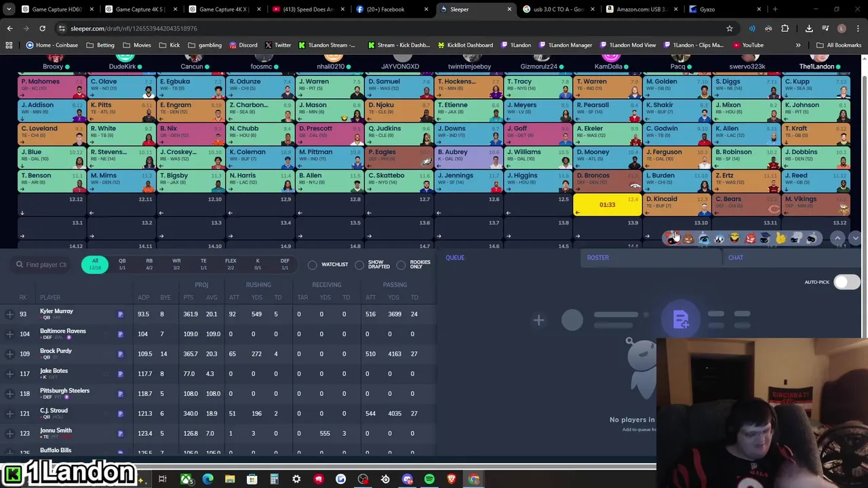
Task: Open the All Bookmarks folder
Action: click(839, 45)
